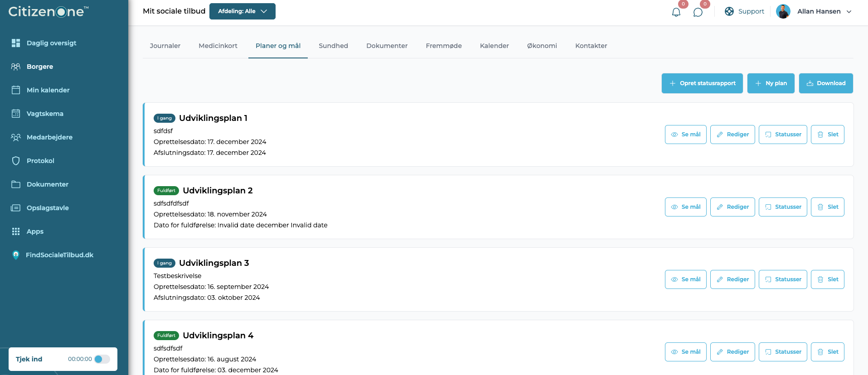
Task: Switch to the Medicinkort tab
Action: coord(218,46)
